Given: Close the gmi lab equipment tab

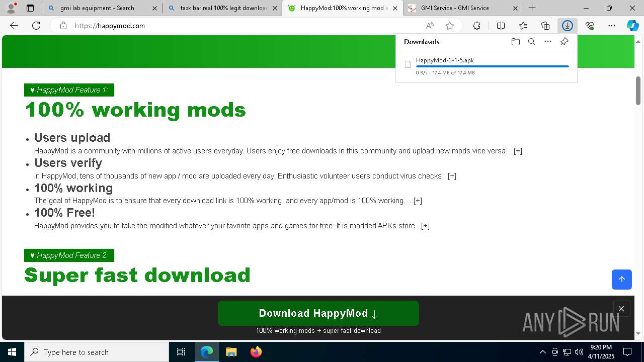Looking at the screenshot, I should coord(154,8).
